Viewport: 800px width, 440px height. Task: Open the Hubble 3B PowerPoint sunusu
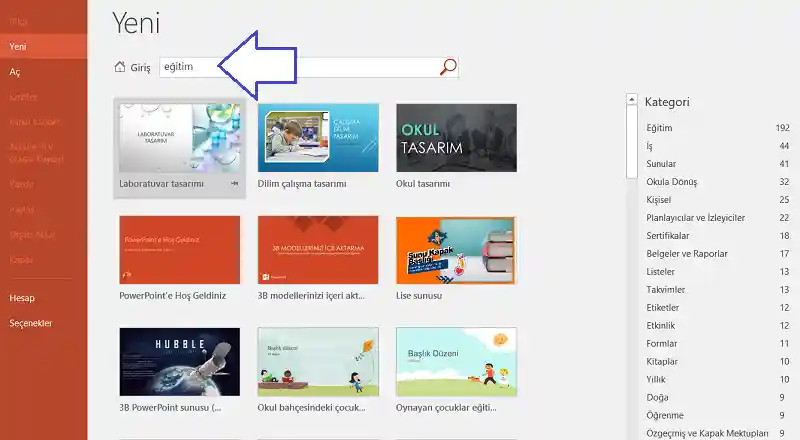click(x=180, y=362)
